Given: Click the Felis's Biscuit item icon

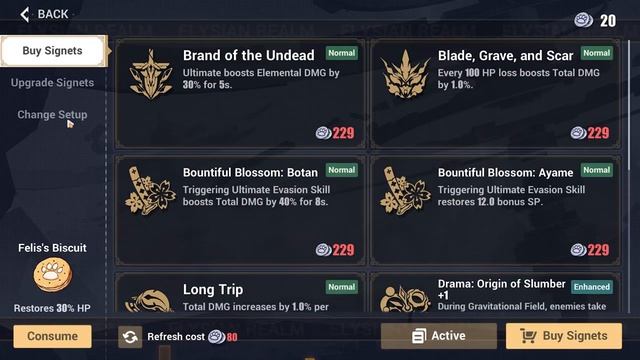Looking at the screenshot, I should [x=52, y=276].
